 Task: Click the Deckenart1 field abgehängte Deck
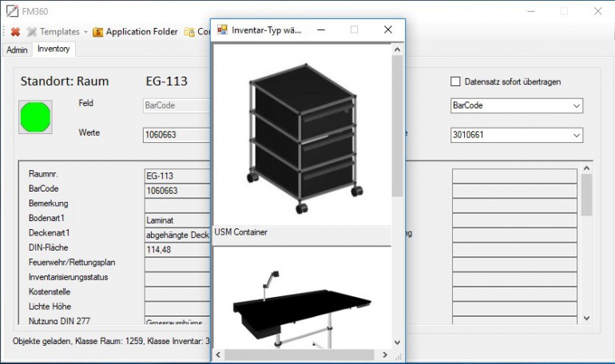[x=177, y=235]
